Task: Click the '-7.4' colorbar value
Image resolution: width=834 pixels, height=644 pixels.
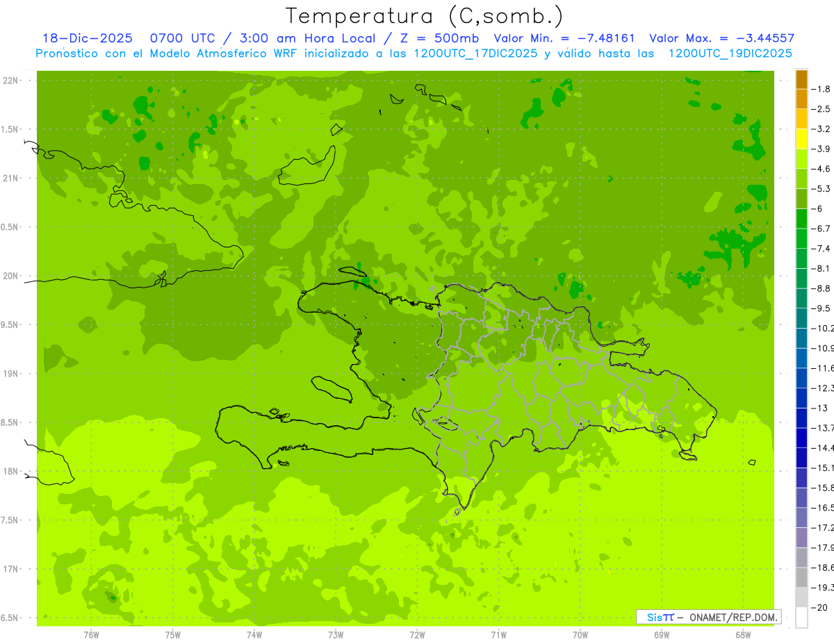Action: click(x=821, y=249)
